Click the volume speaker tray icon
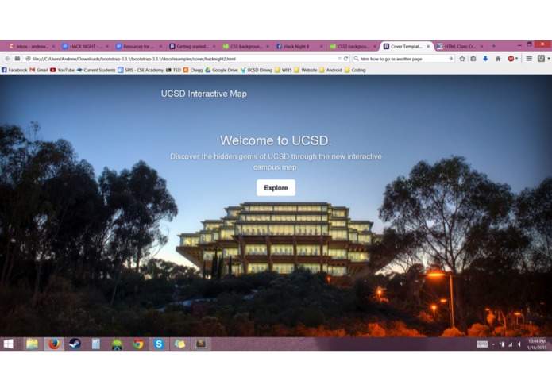This screenshot has width=552, height=392. click(519, 344)
